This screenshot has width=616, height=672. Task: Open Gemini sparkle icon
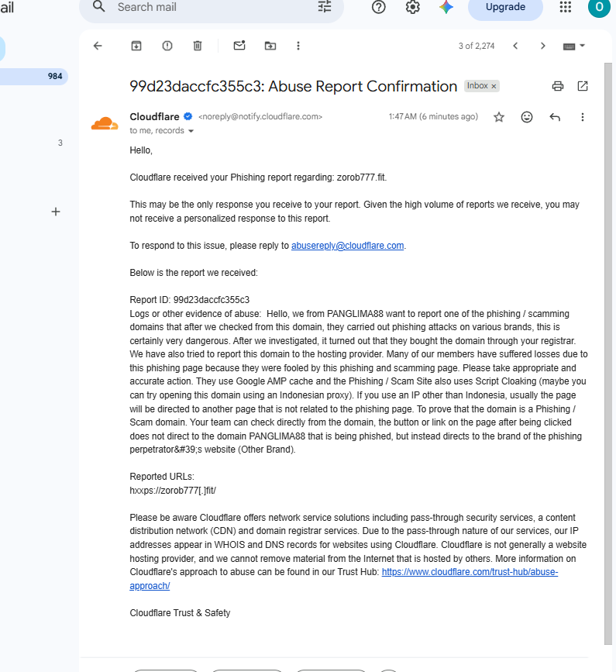click(446, 7)
